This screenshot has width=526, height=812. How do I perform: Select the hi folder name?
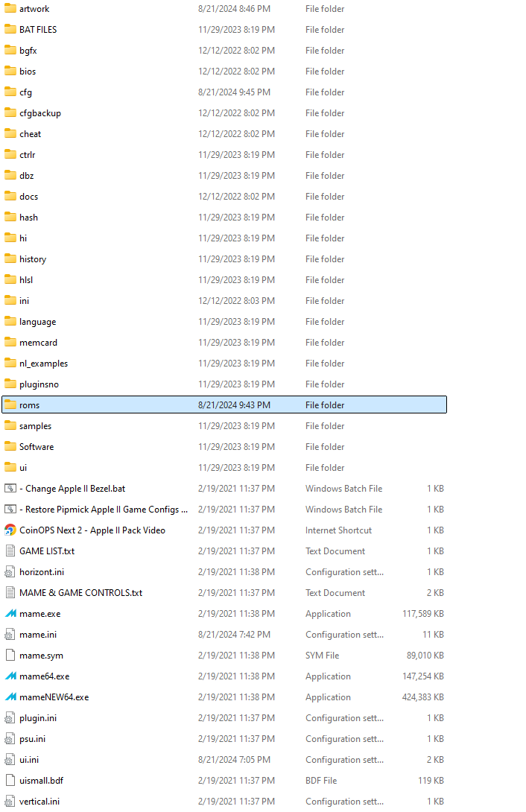(23, 238)
